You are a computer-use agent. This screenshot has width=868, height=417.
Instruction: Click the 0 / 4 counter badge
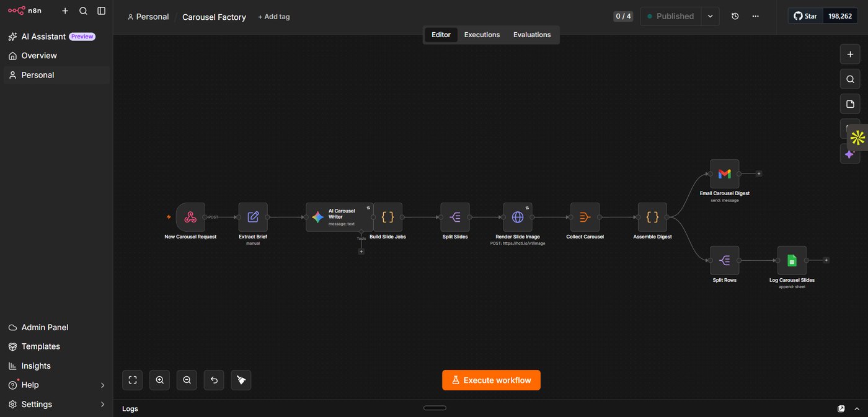click(x=623, y=16)
